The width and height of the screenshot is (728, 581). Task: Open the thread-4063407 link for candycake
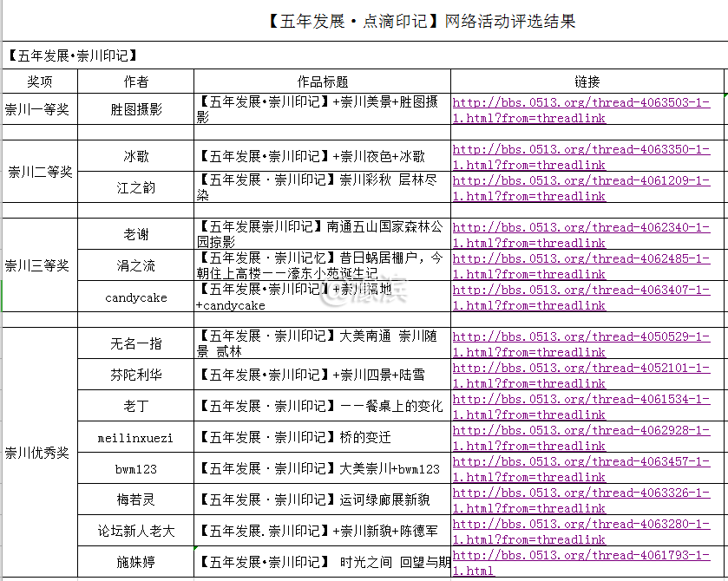[x=586, y=297]
